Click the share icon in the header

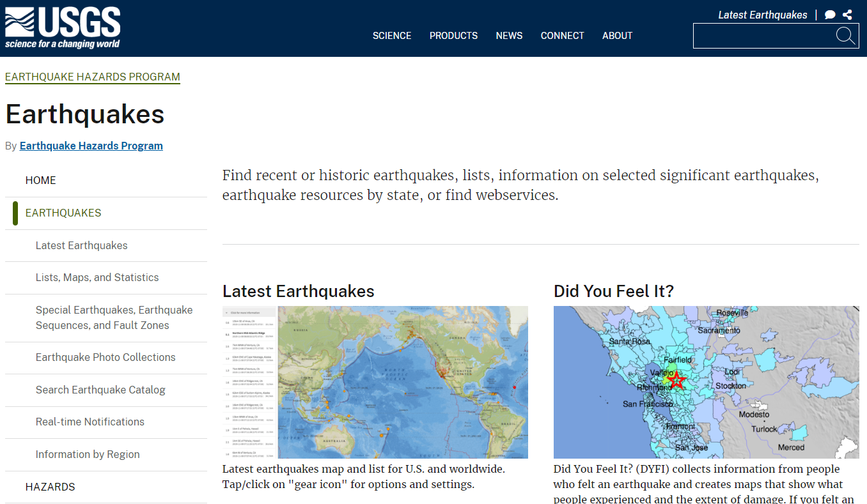click(x=847, y=14)
